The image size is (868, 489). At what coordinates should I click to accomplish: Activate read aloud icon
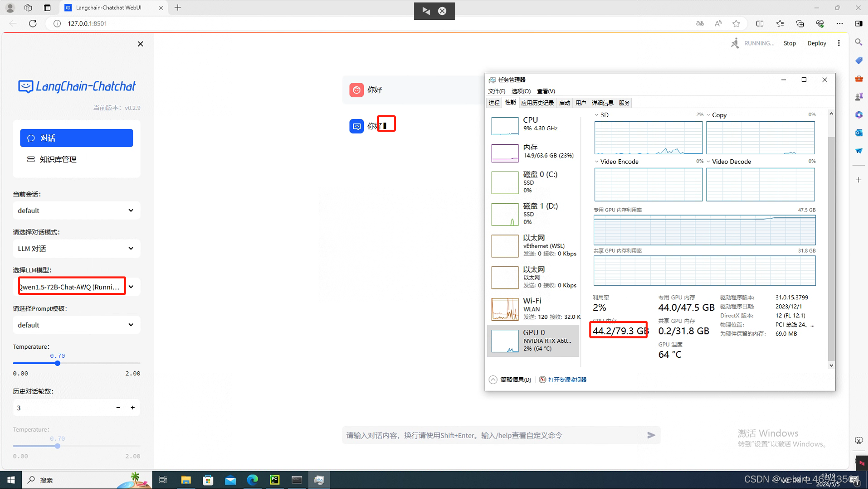tap(718, 23)
